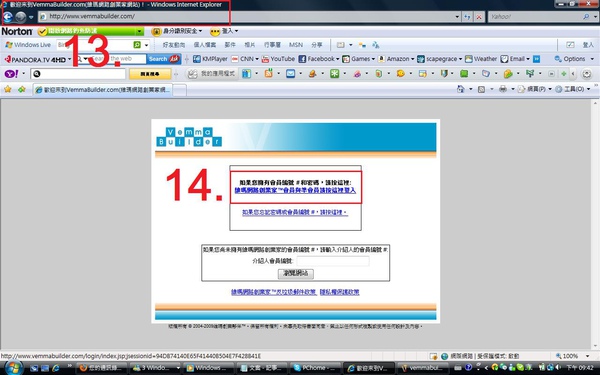Click the IE Home icon

tap(461, 89)
